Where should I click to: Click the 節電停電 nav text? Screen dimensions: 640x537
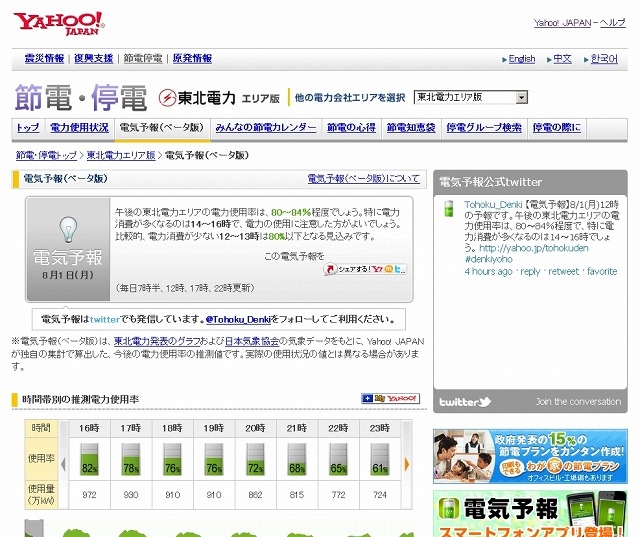pyautogui.click(x=143, y=58)
